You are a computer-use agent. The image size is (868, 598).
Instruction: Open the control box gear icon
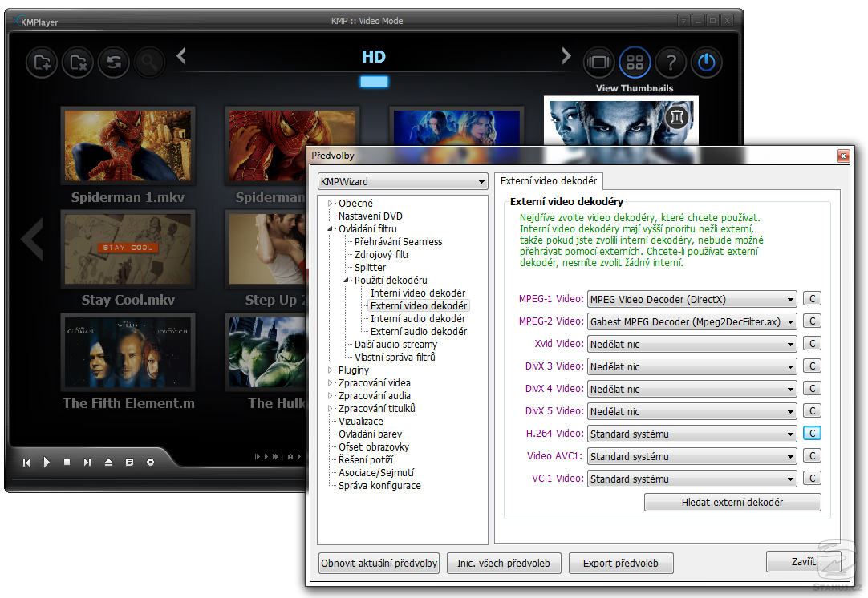click(x=150, y=462)
